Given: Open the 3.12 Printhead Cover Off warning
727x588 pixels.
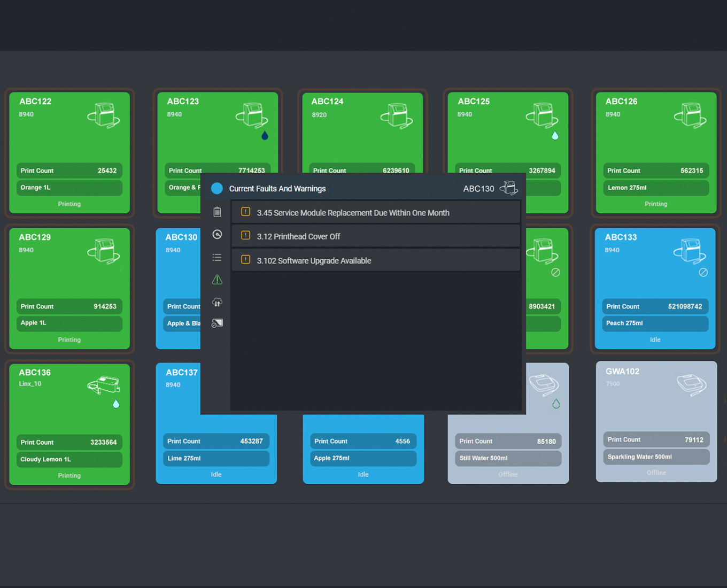Looking at the screenshot, I should 376,236.
